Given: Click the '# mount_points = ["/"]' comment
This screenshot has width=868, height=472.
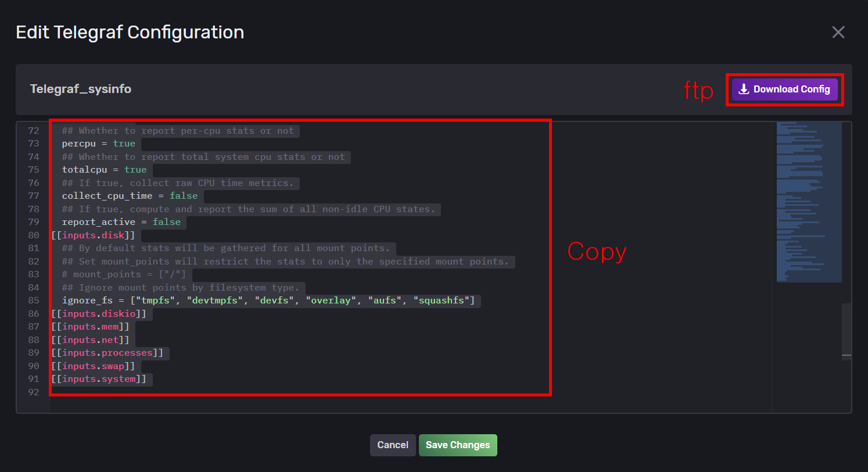Looking at the screenshot, I should click(x=124, y=274).
